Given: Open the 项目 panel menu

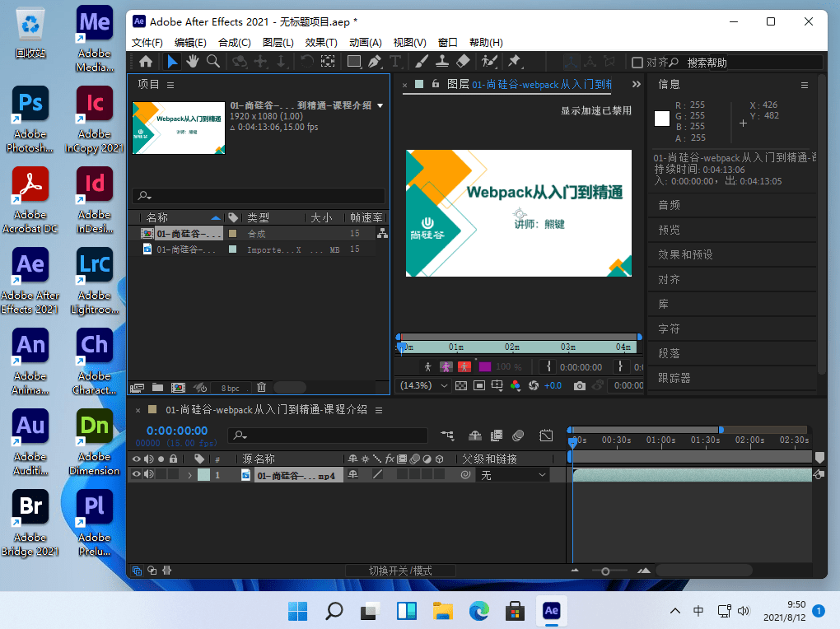Looking at the screenshot, I should [x=170, y=85].
